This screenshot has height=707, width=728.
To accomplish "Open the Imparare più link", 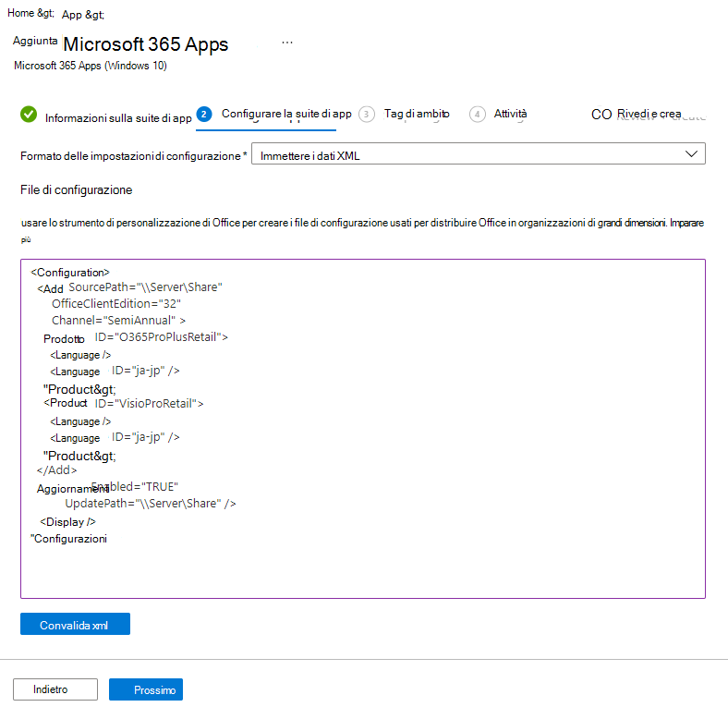I will click(686, 223).
